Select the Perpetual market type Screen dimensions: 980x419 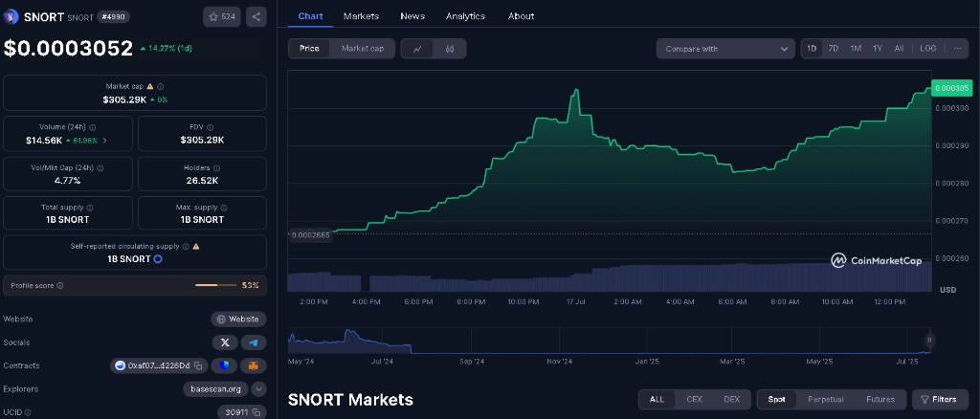826,400
